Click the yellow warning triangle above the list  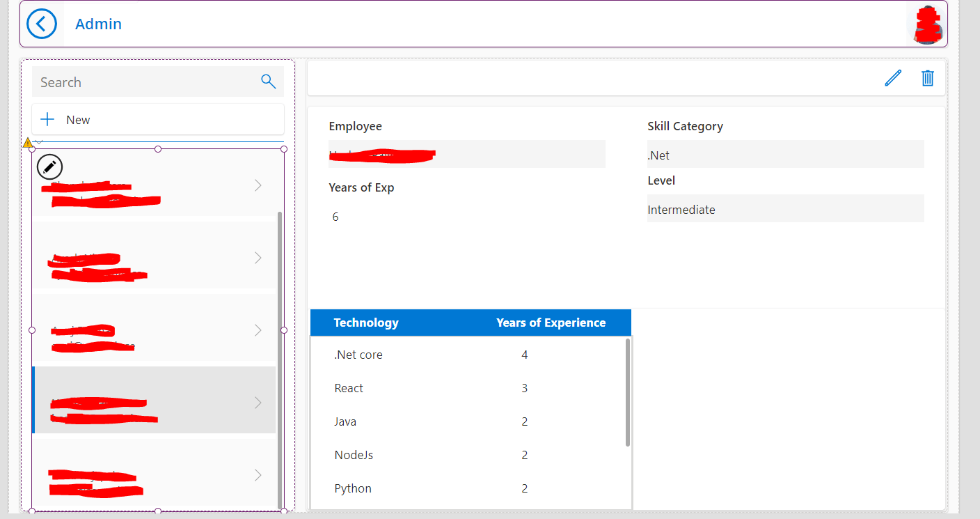coord(28,142)
